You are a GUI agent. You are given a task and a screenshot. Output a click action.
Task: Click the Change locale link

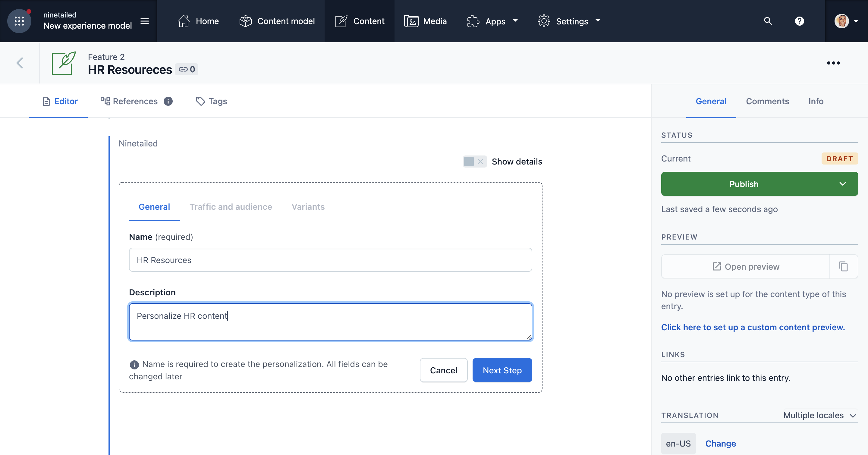click(720, 444)
